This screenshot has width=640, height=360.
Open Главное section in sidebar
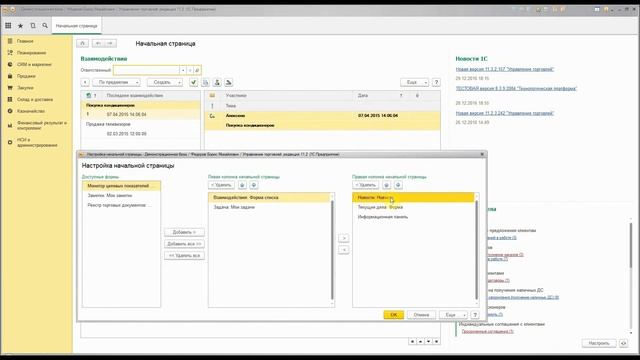(x=25, y=41)
